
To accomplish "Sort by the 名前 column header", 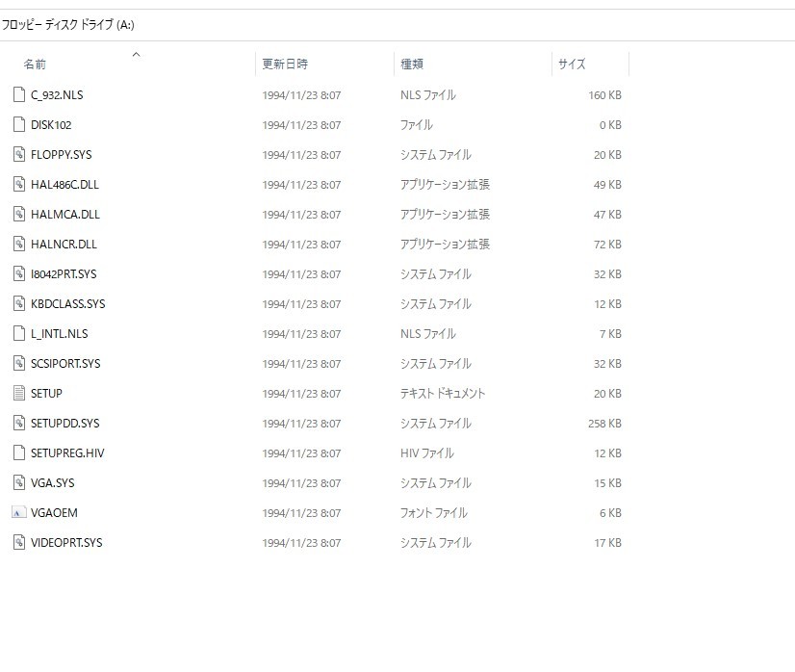I will pos(35,64).
